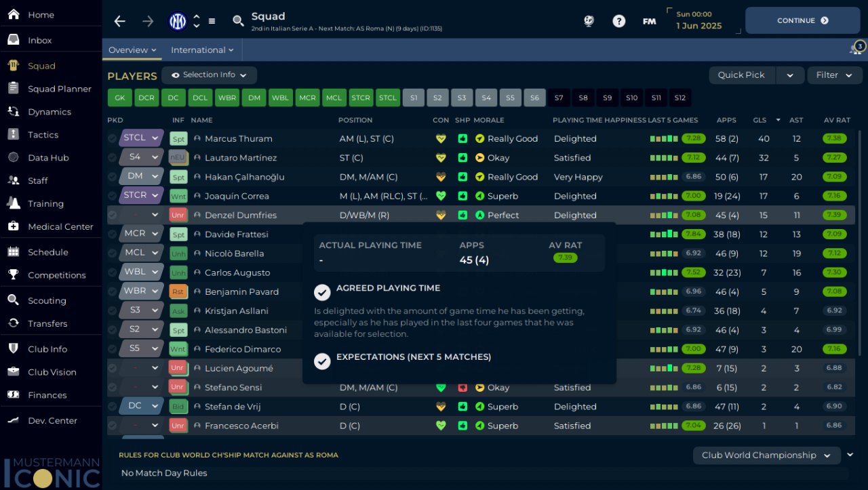This screenshot has height=490, width=868.
Task: Click the date 1 Jun 2025
Action: point(699,26)
